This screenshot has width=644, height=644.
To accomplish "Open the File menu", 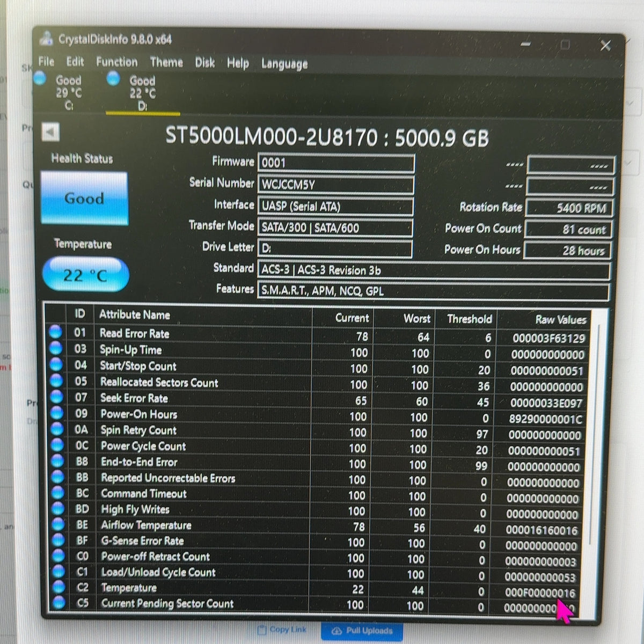I will (46, 61).
